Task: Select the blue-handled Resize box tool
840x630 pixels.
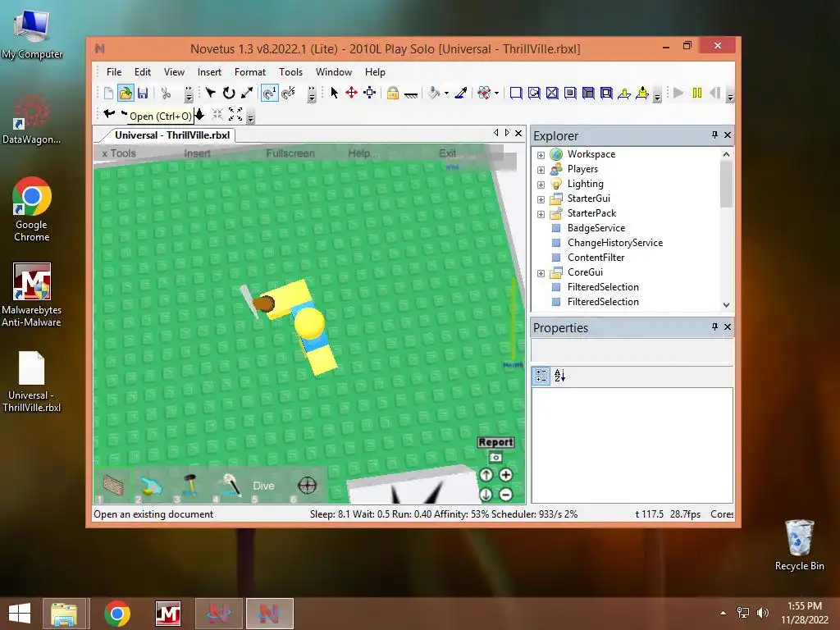Action: coord(370,94)
